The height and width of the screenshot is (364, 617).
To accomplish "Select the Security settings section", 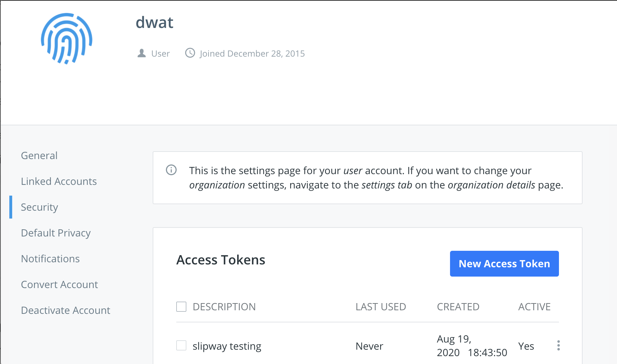I will 39,207.
